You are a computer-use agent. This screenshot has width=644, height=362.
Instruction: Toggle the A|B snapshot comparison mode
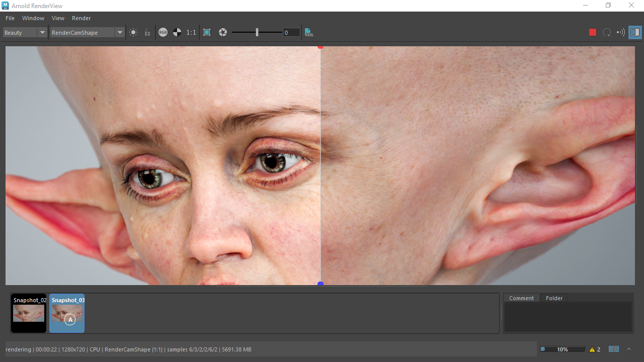[x=614, y=349]
